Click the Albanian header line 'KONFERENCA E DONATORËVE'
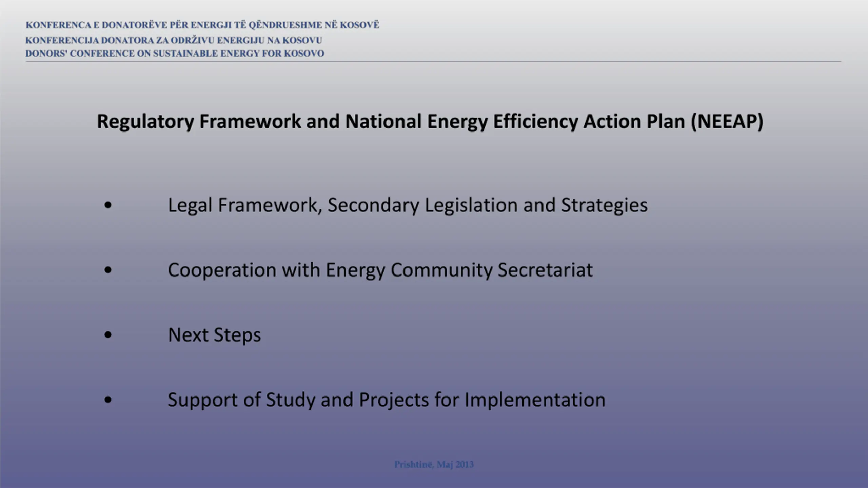868x488 pixels. [x=202, y=25]
